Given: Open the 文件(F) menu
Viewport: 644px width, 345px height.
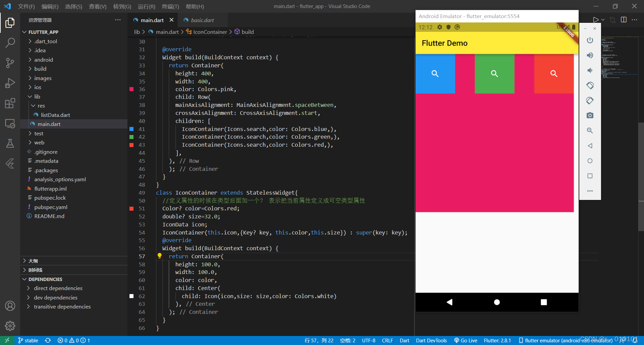Looking at the screenshot, I should pyautogui.click(x=26, y=6).
